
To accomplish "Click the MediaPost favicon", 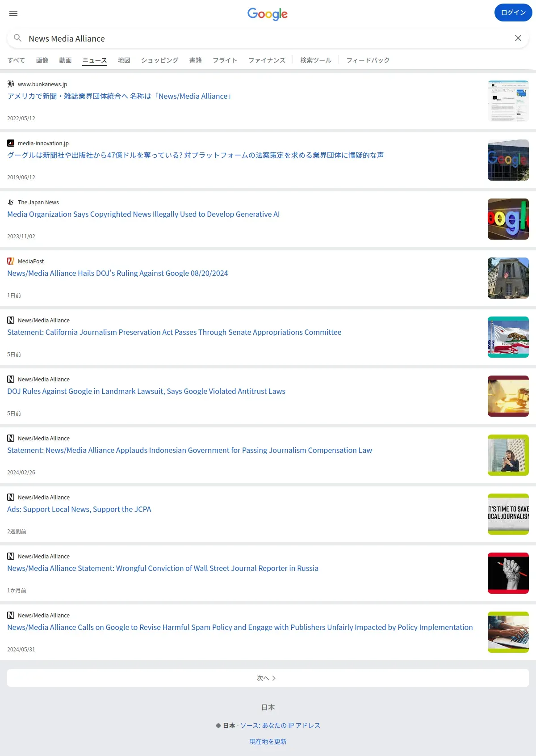I will (11, 261).
